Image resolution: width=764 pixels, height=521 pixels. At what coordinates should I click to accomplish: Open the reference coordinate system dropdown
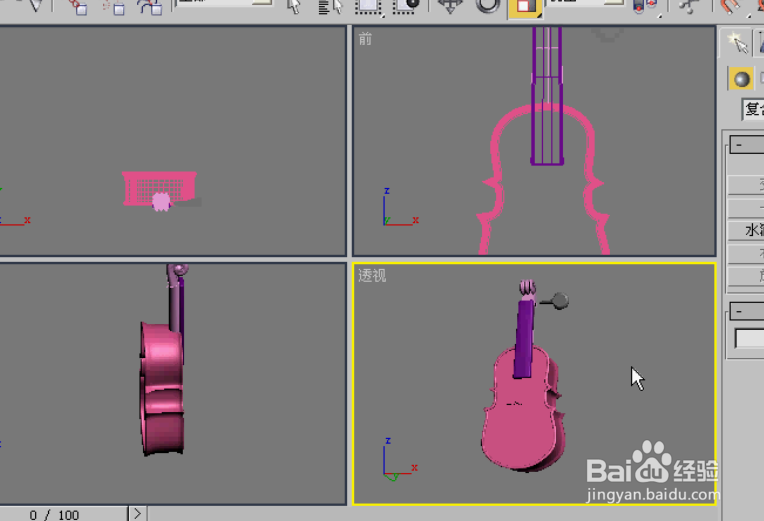point(586,2)
